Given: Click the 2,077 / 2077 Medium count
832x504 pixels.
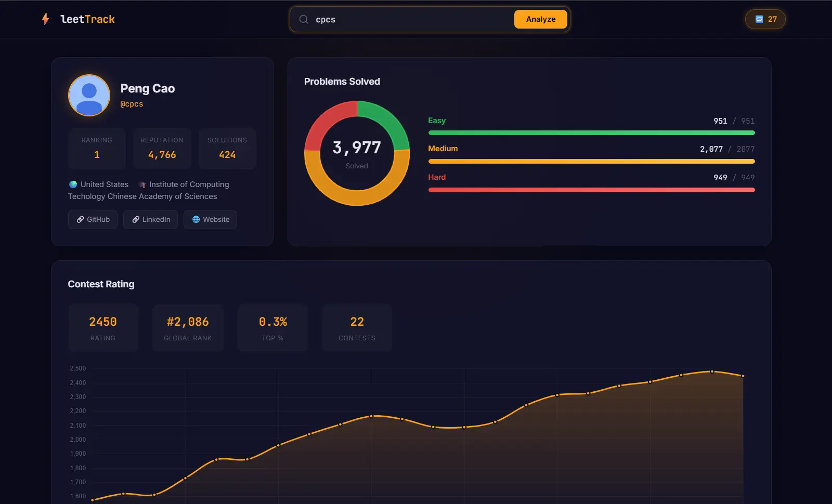Looking at the screenshot, I should [727, 149].
